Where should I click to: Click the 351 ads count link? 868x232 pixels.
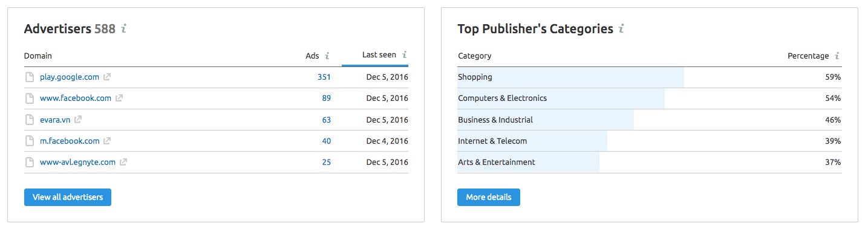[x=324, y=77]
